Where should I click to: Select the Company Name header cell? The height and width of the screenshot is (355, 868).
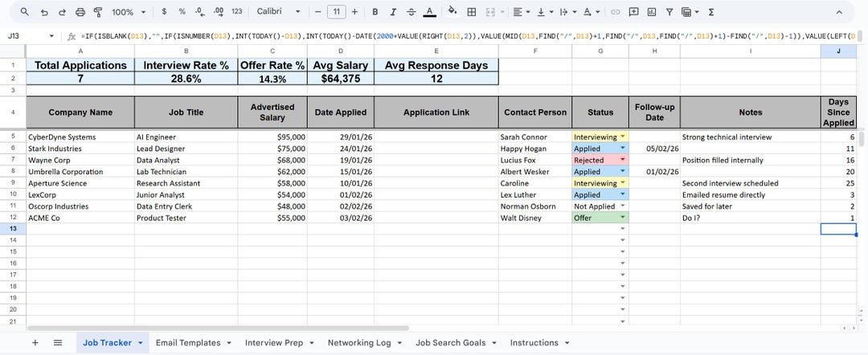coord(80,112)
